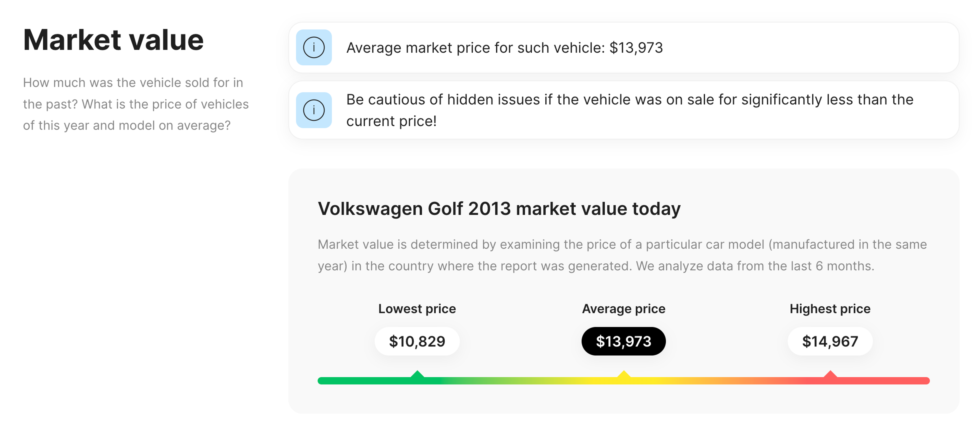Click the "Average price" label

[623, 309]
